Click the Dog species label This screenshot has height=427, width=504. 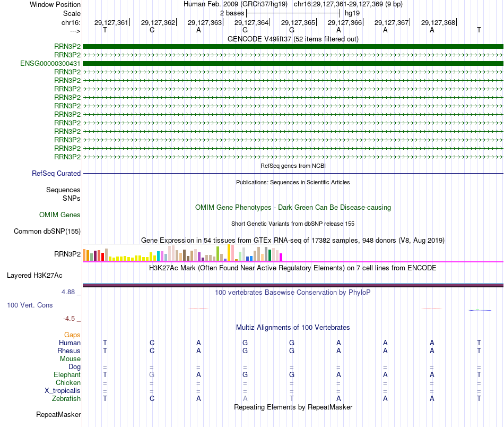[x=75, y=367]
